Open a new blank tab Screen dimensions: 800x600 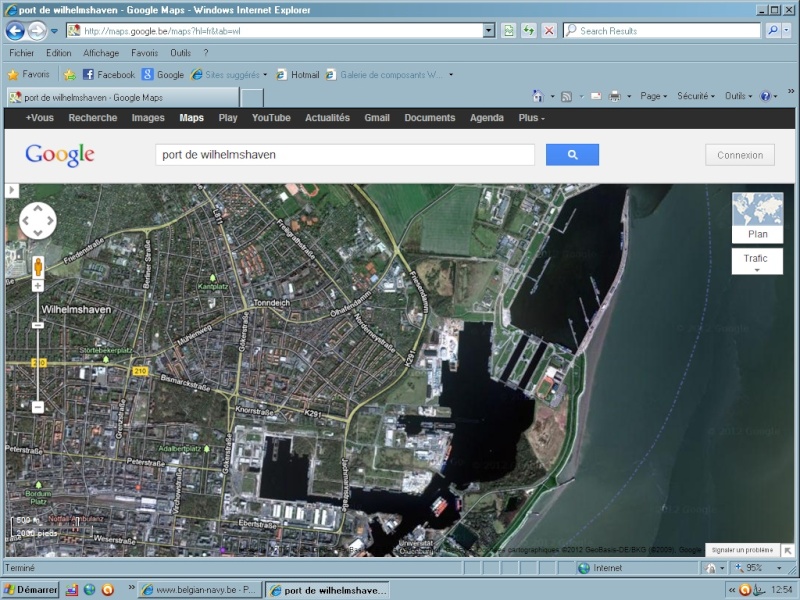tap(252, 97)
